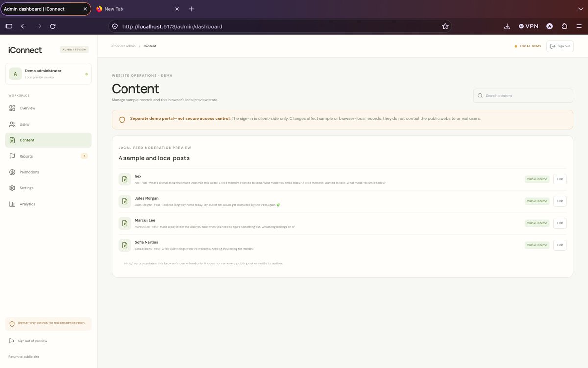Click the Content breadcrumb

pyautogui.click(x=150, y=46)
